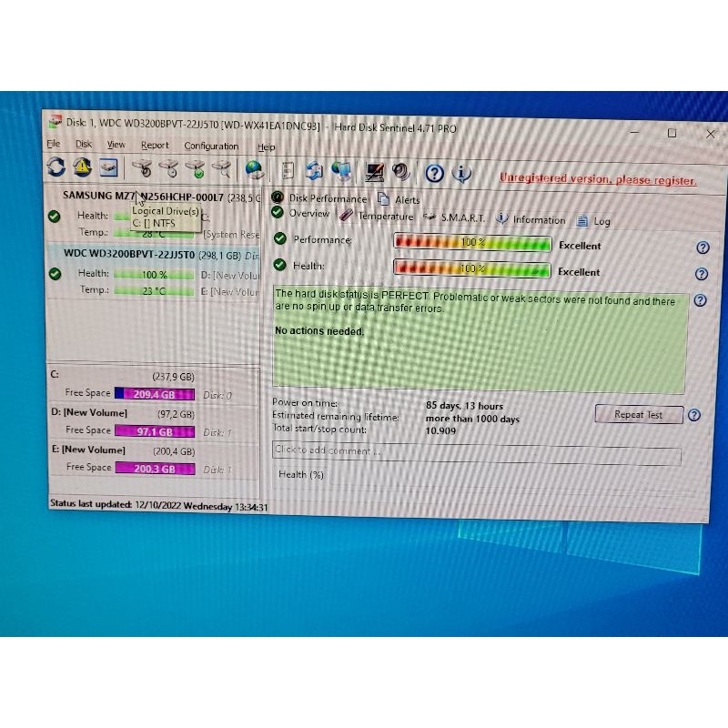The image size is (728, 728).
Task: Open the File menu
Action: [54, 144]
